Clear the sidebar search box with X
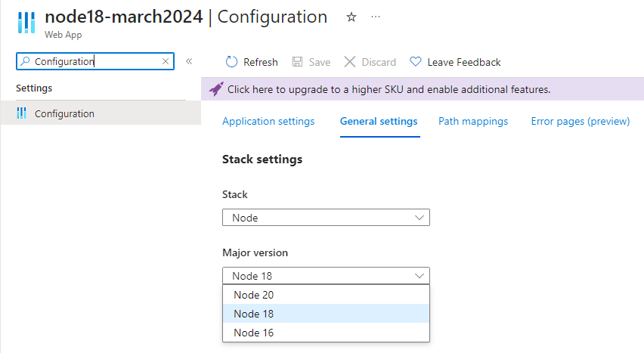 point(166,61)
